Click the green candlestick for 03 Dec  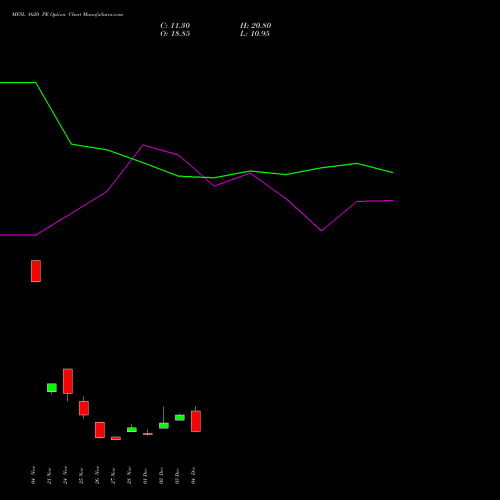[180, 417]
